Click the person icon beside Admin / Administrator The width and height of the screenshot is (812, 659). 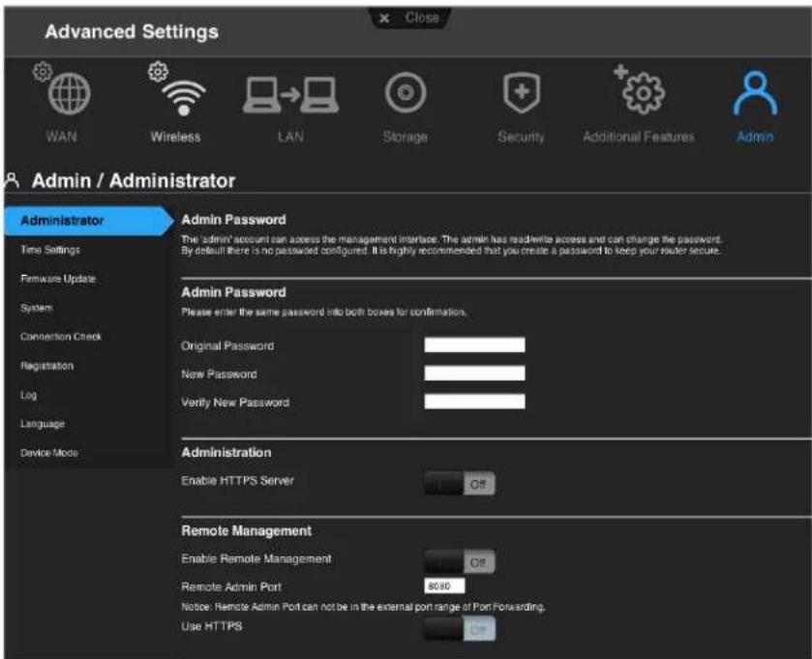12,181
